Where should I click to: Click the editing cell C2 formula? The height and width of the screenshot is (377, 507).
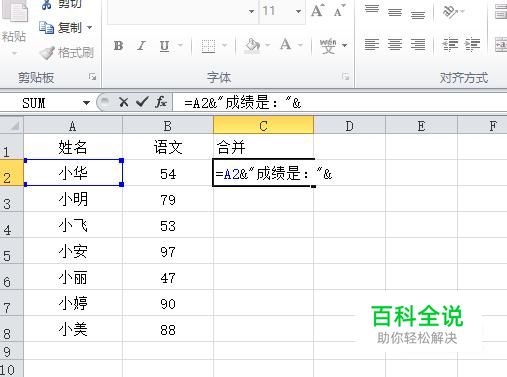pyautogui.click(x=263, y=173)
